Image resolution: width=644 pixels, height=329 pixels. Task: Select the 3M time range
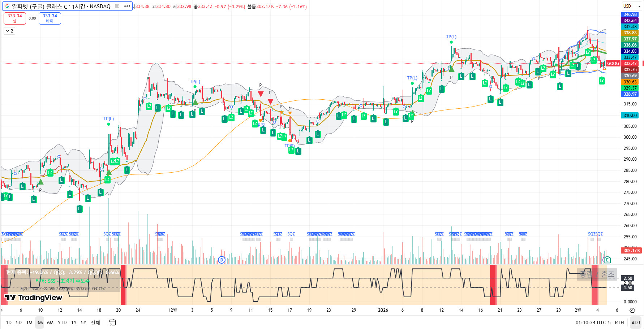(40, 322)
